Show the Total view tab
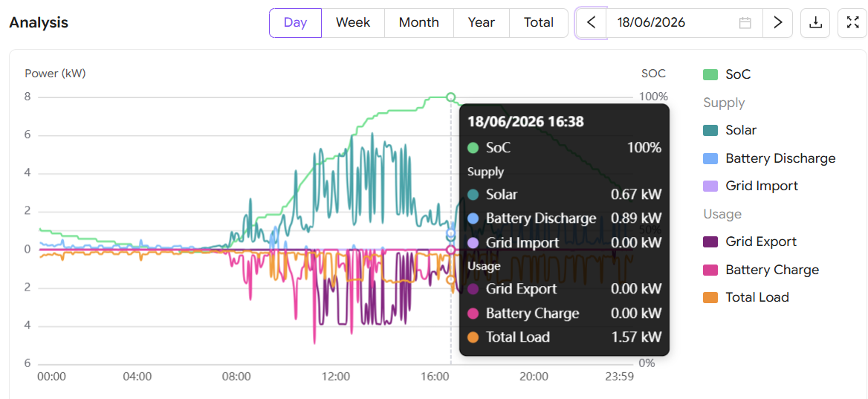 pos(539,23)
